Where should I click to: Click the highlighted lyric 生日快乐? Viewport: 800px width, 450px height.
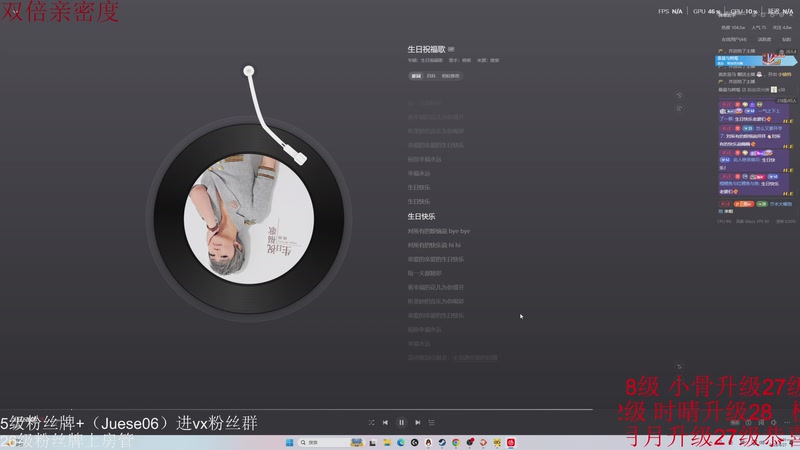pos(421,216)
